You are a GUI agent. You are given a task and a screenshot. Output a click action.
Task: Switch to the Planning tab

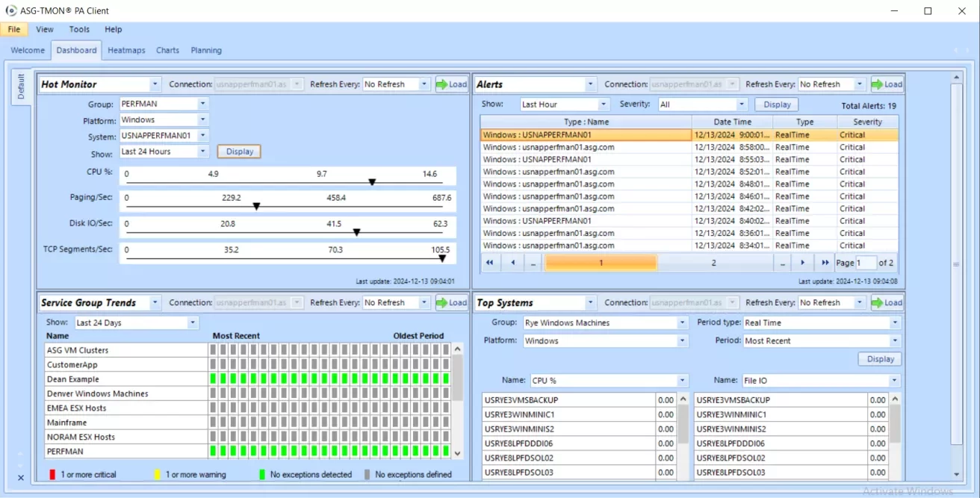coord(206,51)
